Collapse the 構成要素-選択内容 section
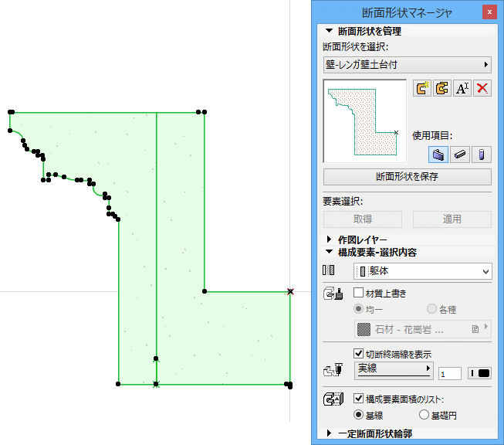This screenshot has height=445, width=504. click(x=329, y=252)
